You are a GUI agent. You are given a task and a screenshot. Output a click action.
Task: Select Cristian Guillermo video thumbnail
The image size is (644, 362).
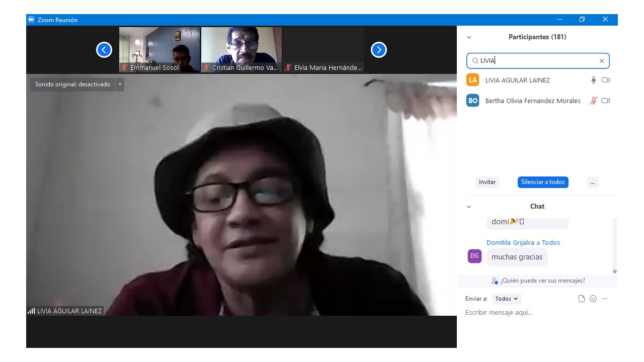[242, 50]
